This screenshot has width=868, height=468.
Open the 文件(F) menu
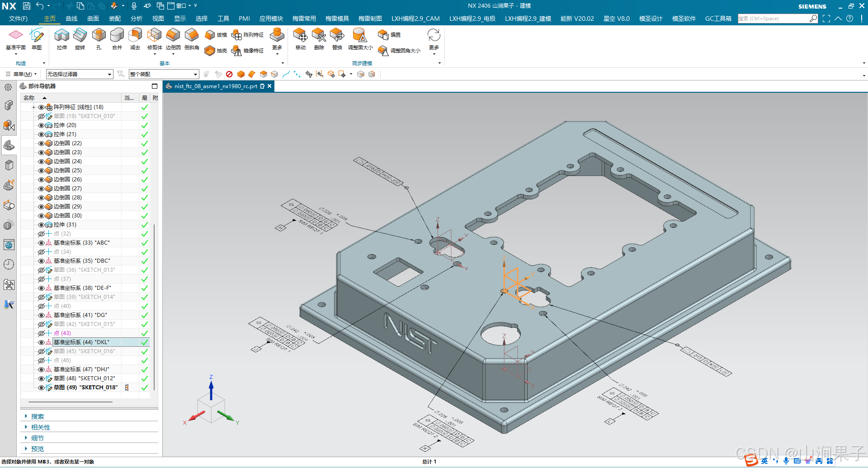[18, 19]
